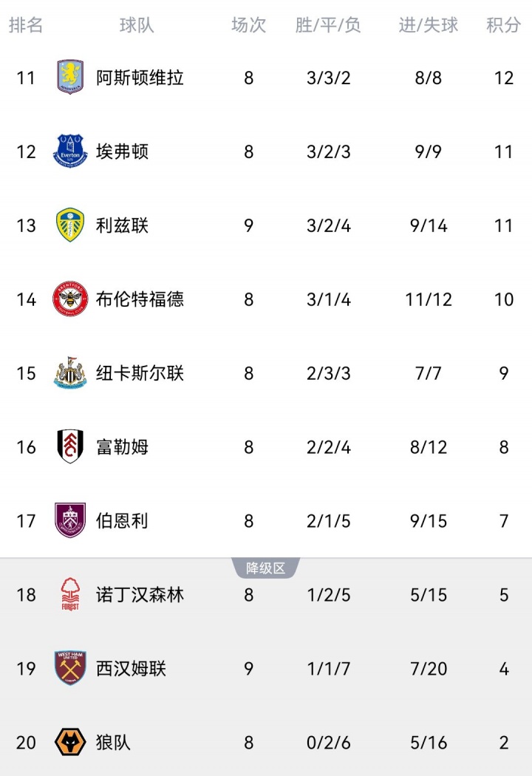Image resolution: width=532 pixels, height=776 pixels.
Task: Click the 排名 column header
Action: [26, 25]
